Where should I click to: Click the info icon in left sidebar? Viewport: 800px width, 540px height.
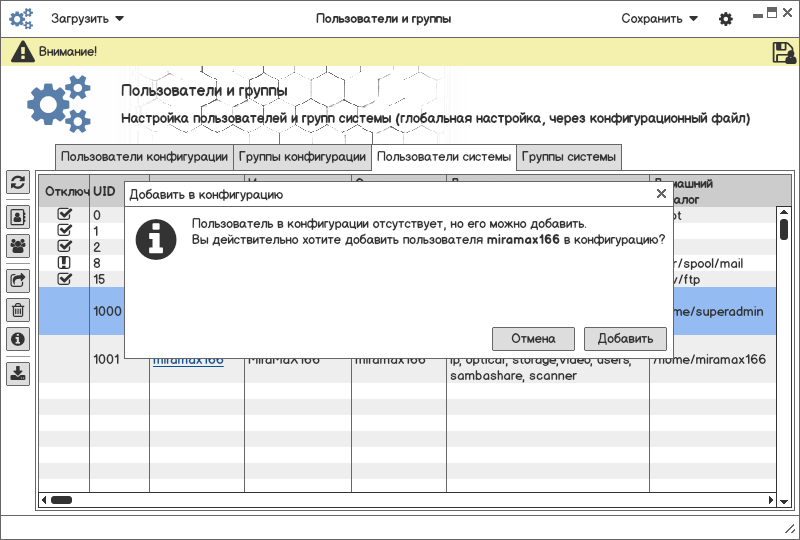point(18,339)
